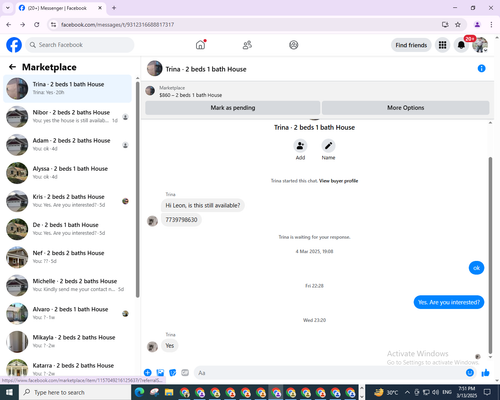Screen dimensions: 500x400
Task: Click the Search Facebook field
Action: tap(80, 45)
